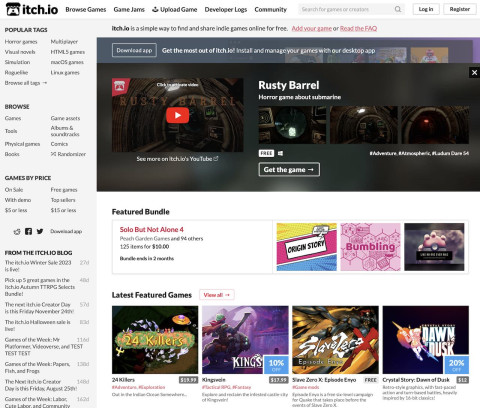Open Solo But Not Alone 4 bundle
The width and height of the screenshot is (480, 408).
click(x=151, y=229)
